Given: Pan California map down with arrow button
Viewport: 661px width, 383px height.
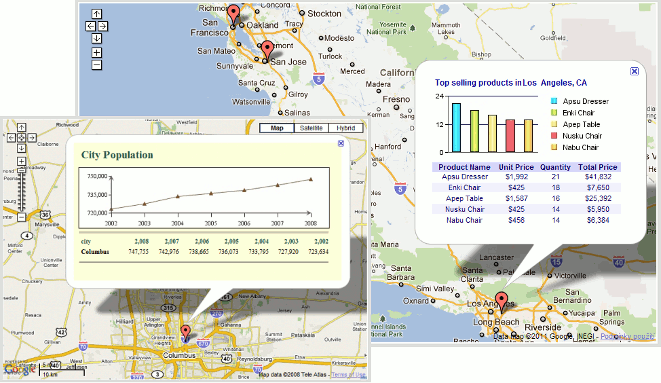Looking at the screenshot, I should 97,38.
